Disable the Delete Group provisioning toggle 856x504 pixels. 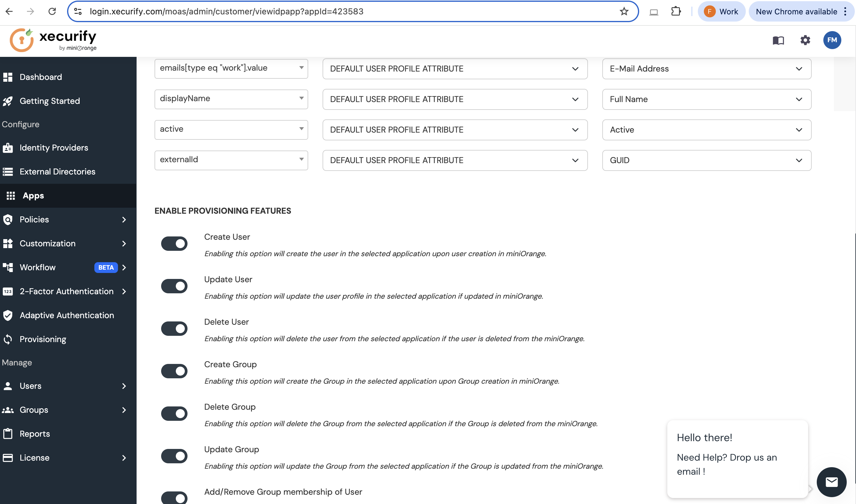pos(174,413)
